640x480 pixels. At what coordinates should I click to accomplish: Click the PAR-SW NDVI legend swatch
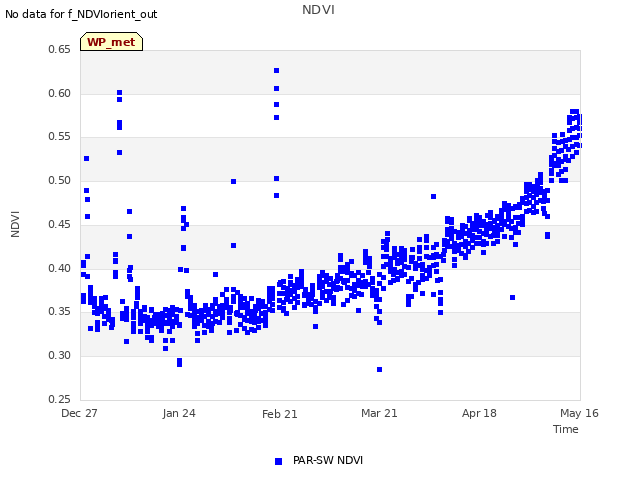point(278,461)
